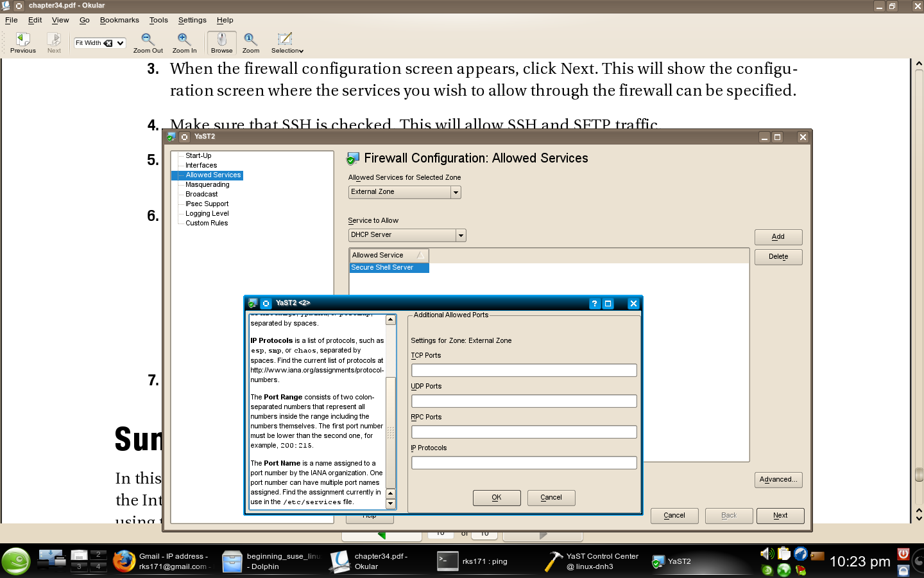Switch to virtual desktop 2 in pager

(98, 554)
